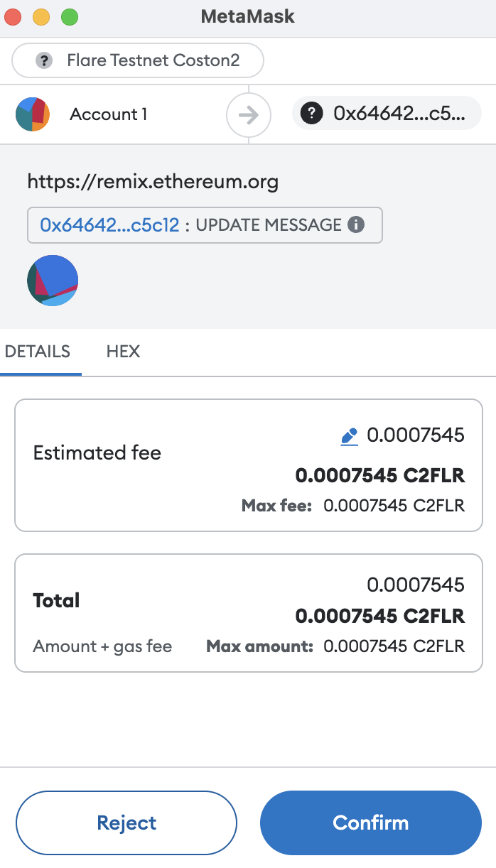Click the arrow icon between accounts
The width and height of the screenshot is (496, 868).
click(249, 114)
